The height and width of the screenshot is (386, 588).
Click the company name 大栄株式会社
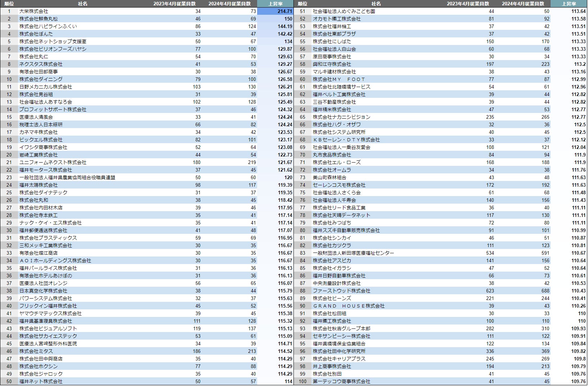click(34, 11)
